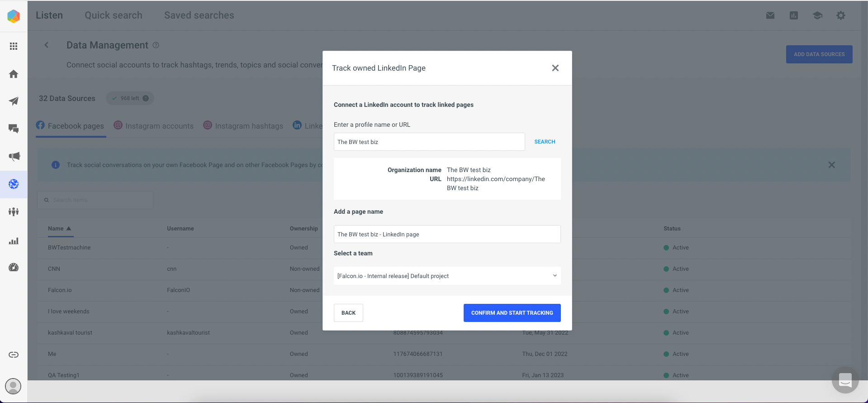Open the mail inbox icon in header
This screenshot has width=868, height=403.
point(770,15)
